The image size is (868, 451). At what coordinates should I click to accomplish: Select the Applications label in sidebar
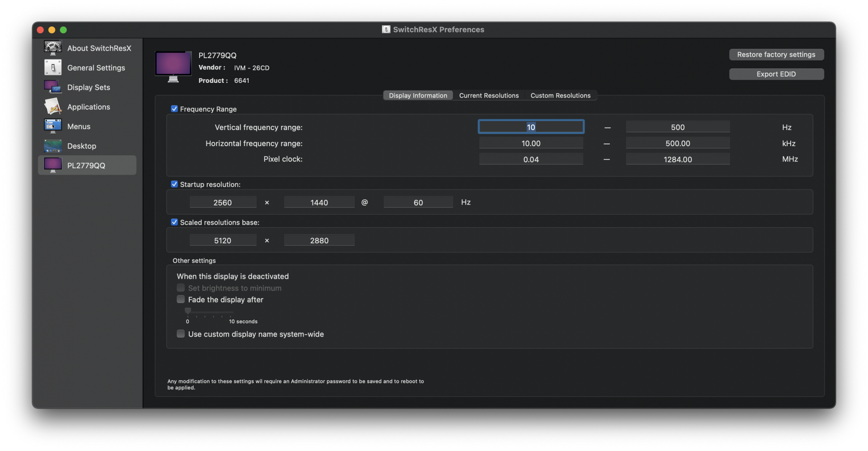89,107
